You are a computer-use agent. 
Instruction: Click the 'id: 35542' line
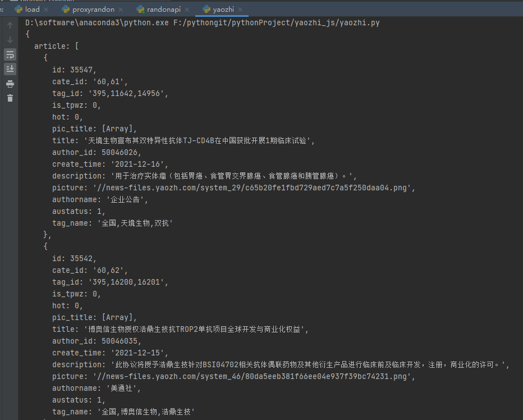tap(74, 258)
